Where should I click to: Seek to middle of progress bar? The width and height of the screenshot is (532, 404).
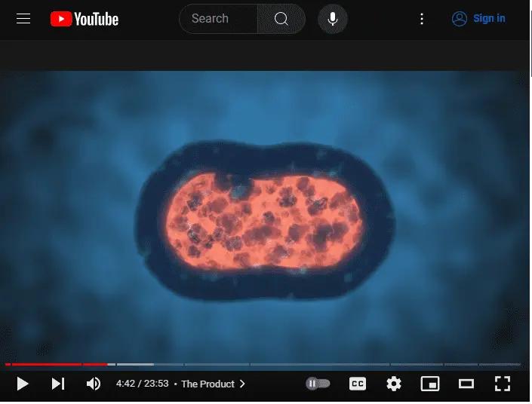(x=263, y=364)
